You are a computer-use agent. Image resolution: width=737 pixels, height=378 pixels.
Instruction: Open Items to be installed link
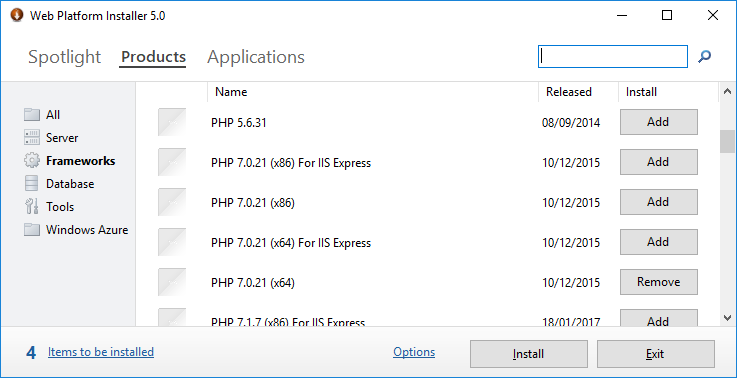coord(101,352)
